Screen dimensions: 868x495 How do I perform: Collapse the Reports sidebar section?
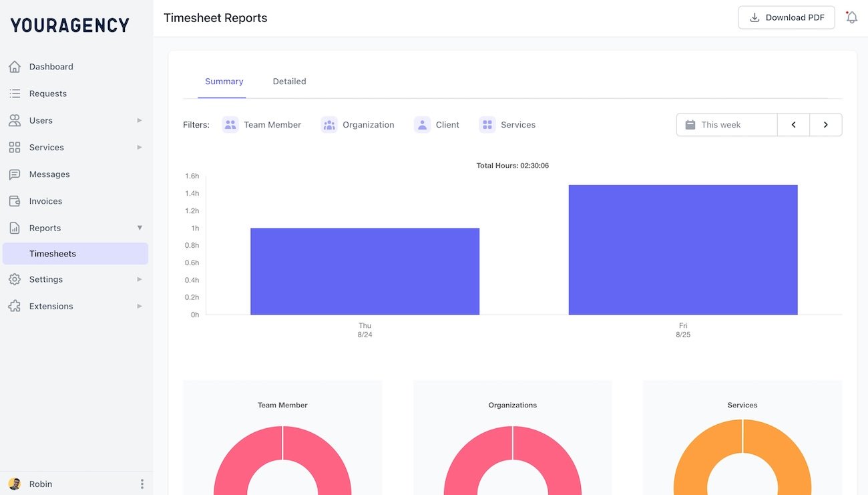tap(140, 227)
